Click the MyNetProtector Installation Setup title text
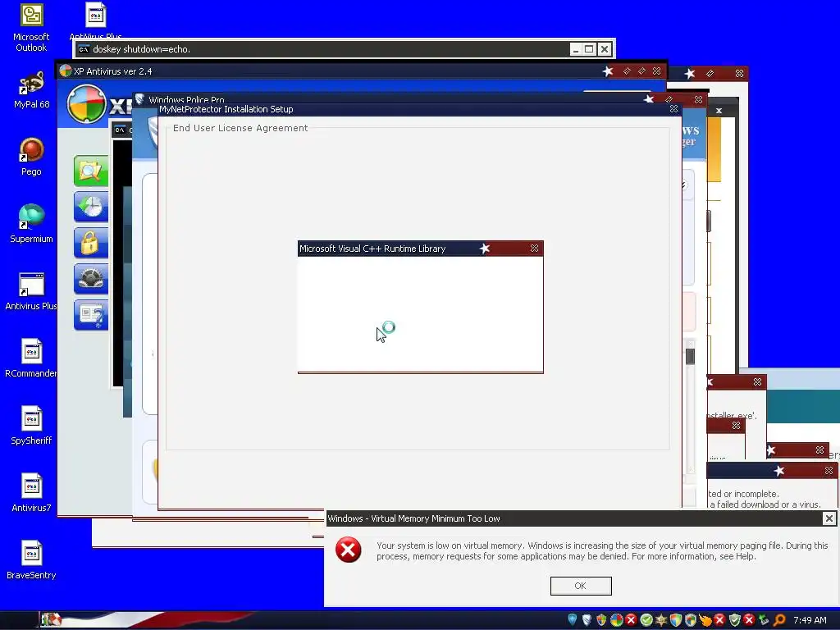This screenshot has height=630, width=840. (x=226, y=109)
